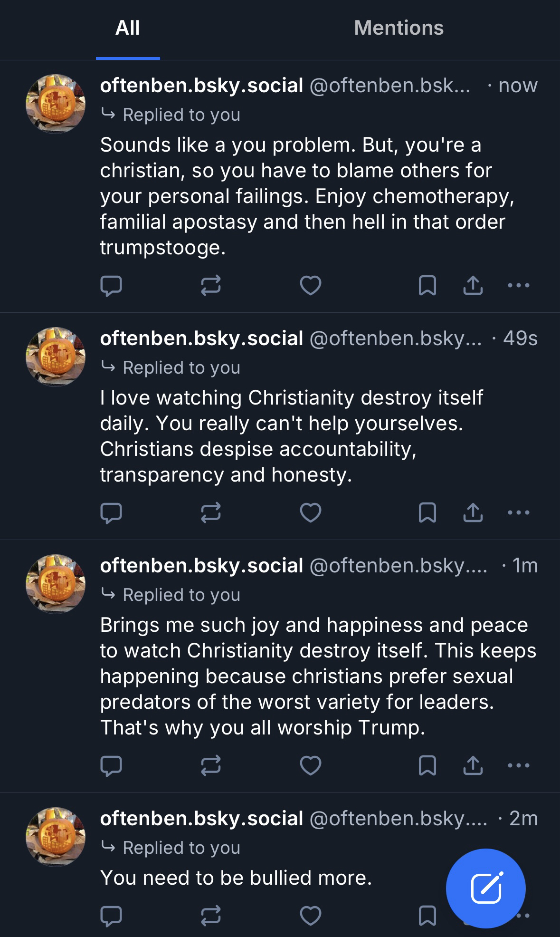Open more options on the 'trumpstooge' post

[518, 286]
